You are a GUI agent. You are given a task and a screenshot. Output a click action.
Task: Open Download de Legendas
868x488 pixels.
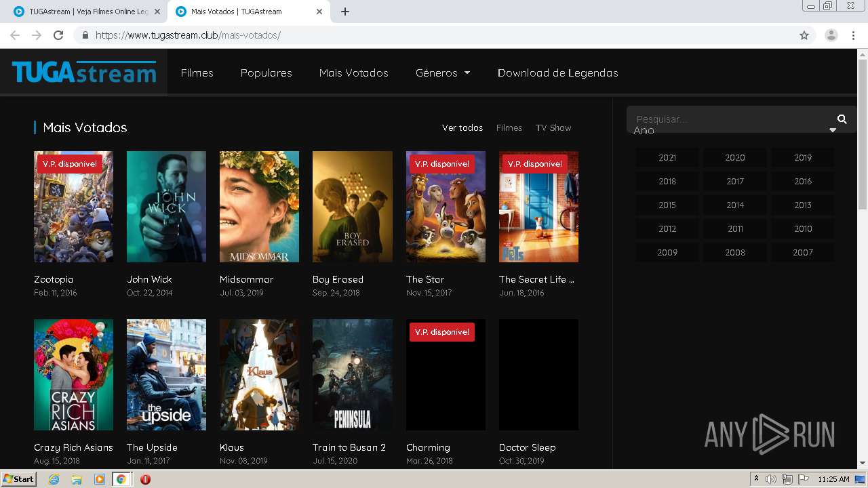tap(557, 73)
